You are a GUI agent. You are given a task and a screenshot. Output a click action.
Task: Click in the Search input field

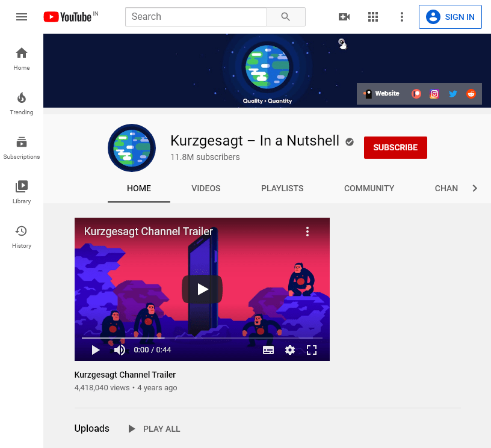pyautogui.click(x=196, y=17)
